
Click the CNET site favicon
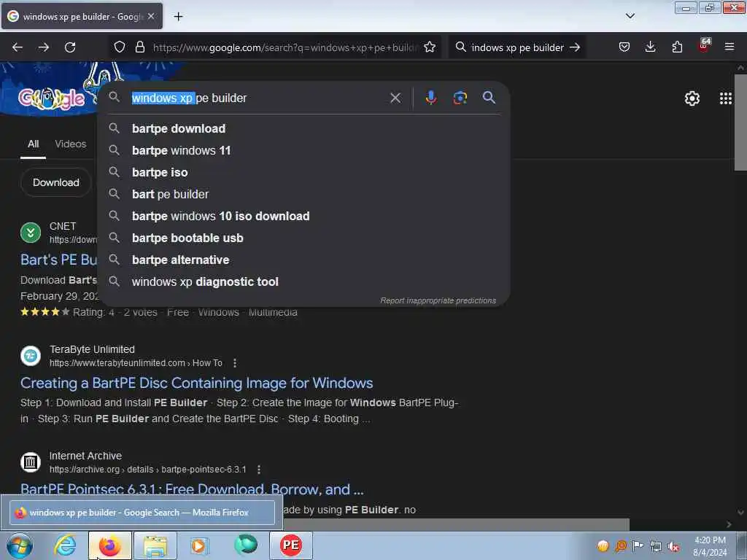click(31, 233)
